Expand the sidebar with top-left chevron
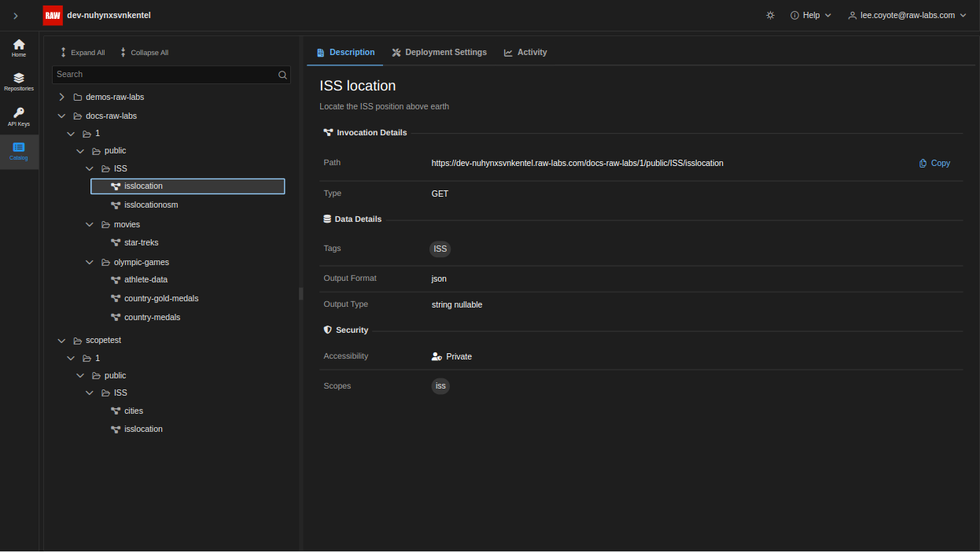 16,16
